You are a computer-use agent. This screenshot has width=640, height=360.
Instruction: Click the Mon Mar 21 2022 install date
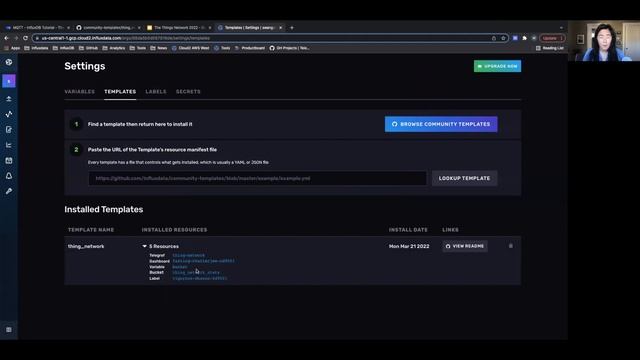click(x=409, y=246)
